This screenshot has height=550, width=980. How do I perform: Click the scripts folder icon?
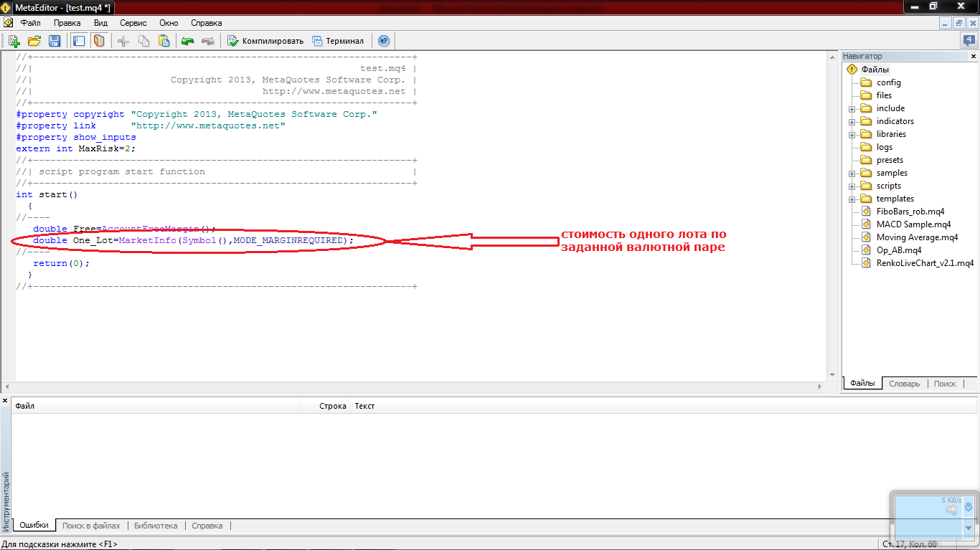(x=866, y=186)
